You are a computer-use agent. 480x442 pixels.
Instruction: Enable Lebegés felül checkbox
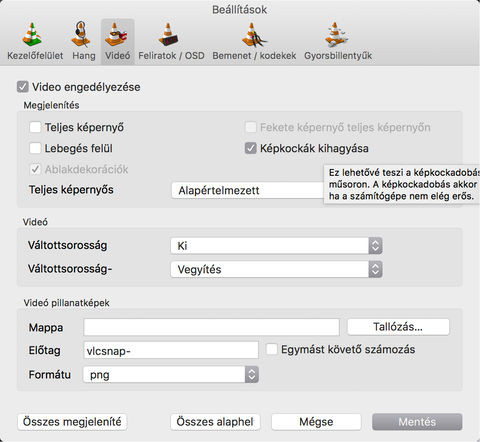click(x=35, y=148)
